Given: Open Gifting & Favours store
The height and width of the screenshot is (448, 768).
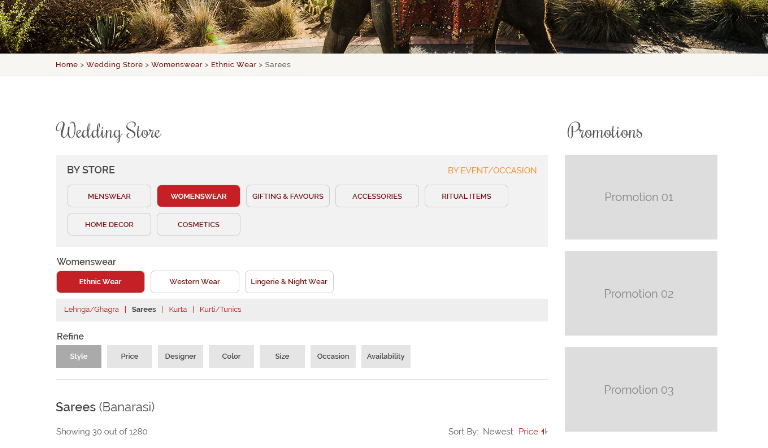Looking at the screenshot, I should (x=288, y=196).
